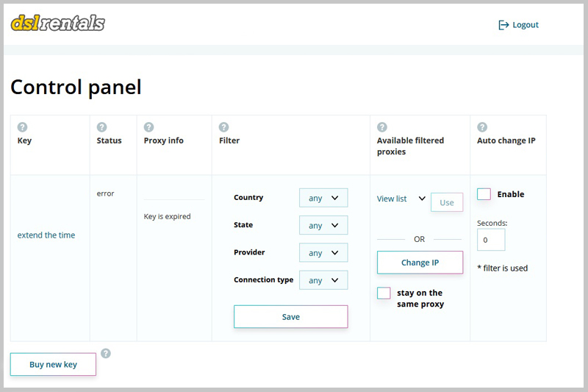This screenshot has height=392, width=588.
Task: Click the Change IP button
Action: point(420,263)
